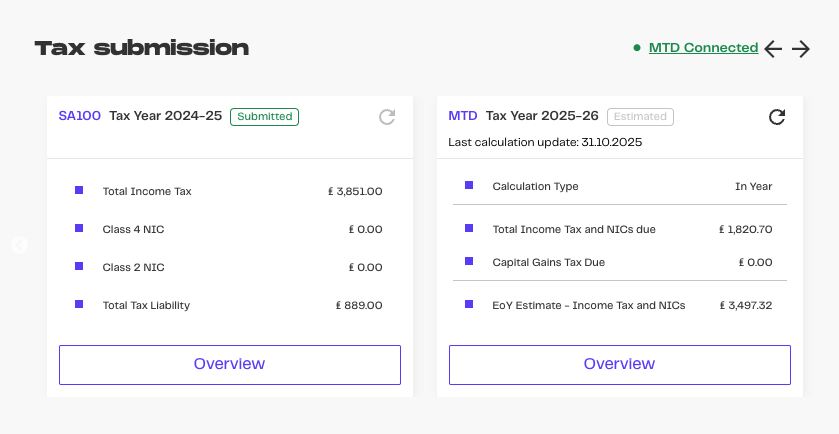Open the MTD Connected link

click(703, 47)
